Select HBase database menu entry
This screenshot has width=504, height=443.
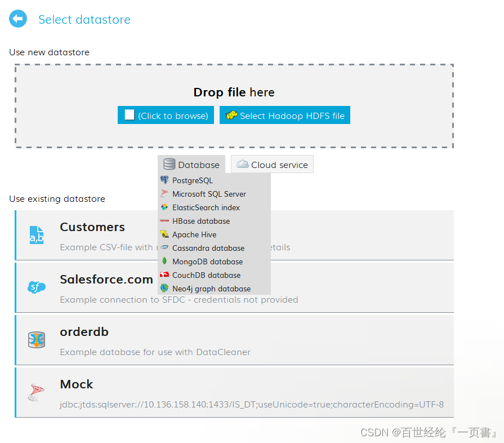(214, 221)
